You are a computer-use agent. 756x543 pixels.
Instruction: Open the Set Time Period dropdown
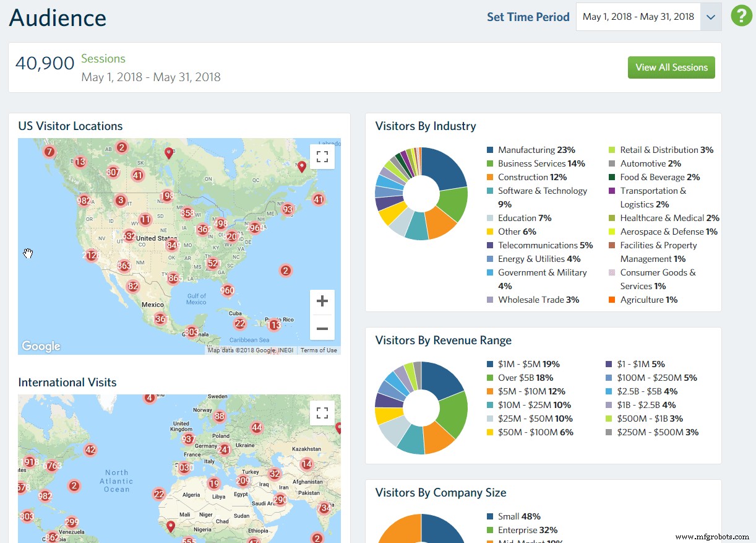[710, 17]
